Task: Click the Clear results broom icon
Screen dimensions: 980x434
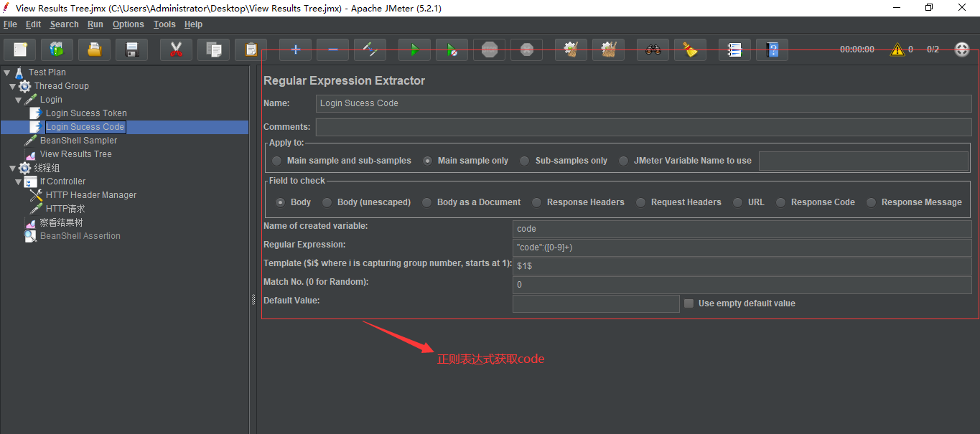Action: pyautogui.click(x=571, y=49)
